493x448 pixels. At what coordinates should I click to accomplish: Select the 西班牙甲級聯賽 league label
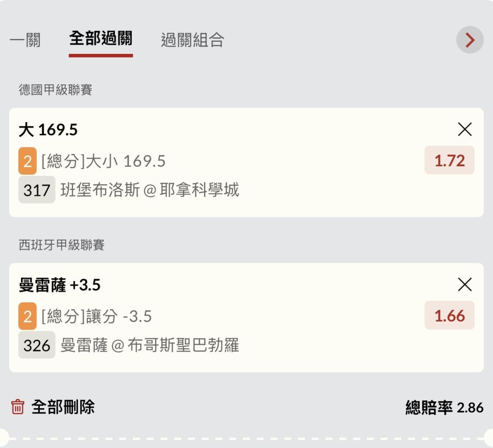tap(62, 245)
